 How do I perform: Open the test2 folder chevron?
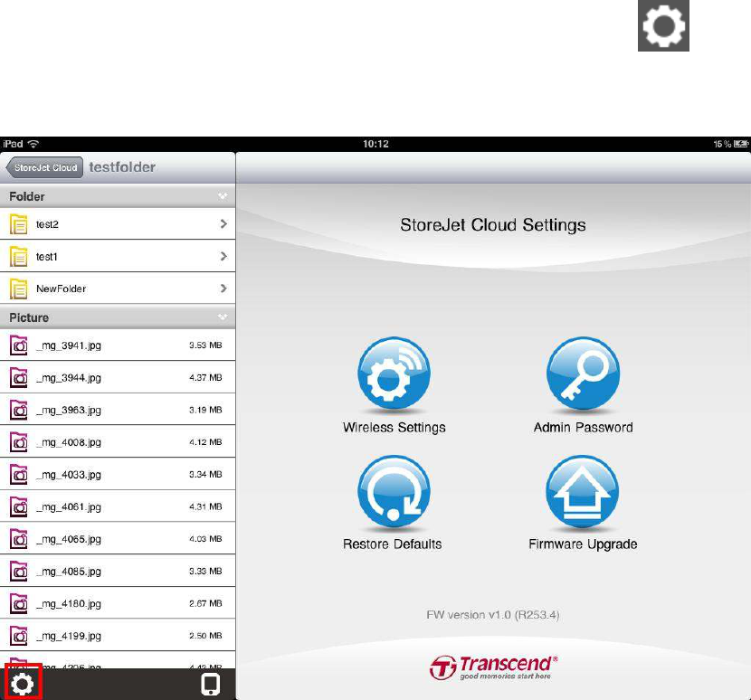pos(223,223)
